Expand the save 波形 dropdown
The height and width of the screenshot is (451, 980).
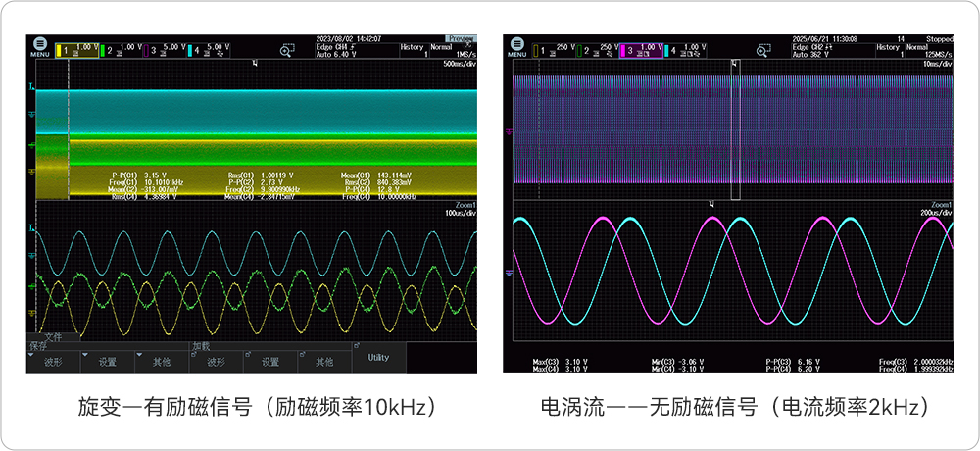(x=54, y=362)
